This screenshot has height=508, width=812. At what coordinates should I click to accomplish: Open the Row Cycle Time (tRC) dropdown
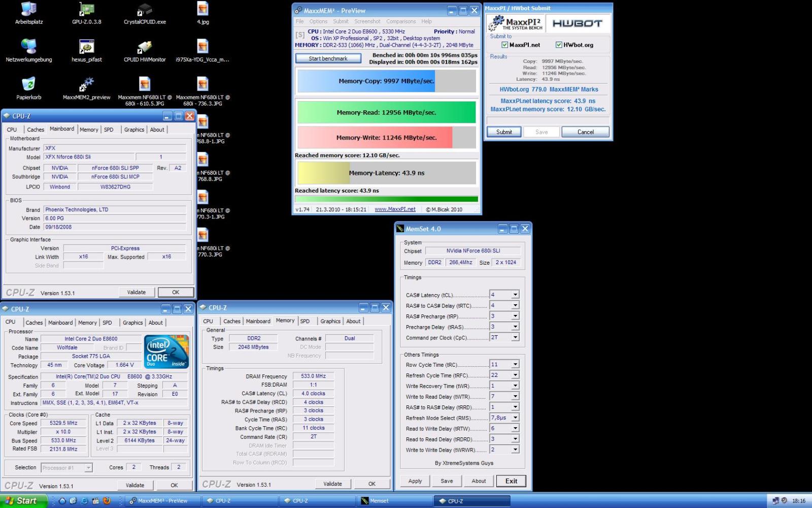coord(515,364)
